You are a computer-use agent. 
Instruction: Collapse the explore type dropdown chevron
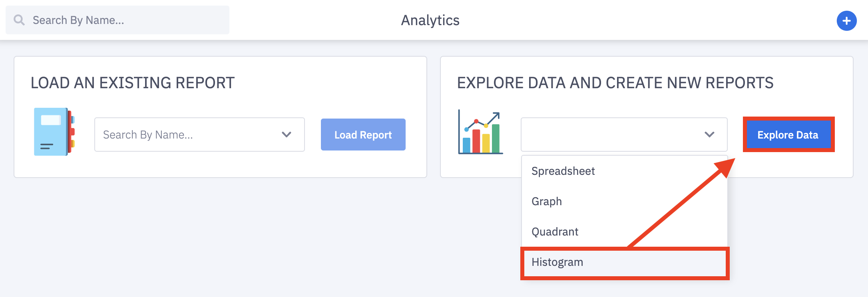(709, 135)
